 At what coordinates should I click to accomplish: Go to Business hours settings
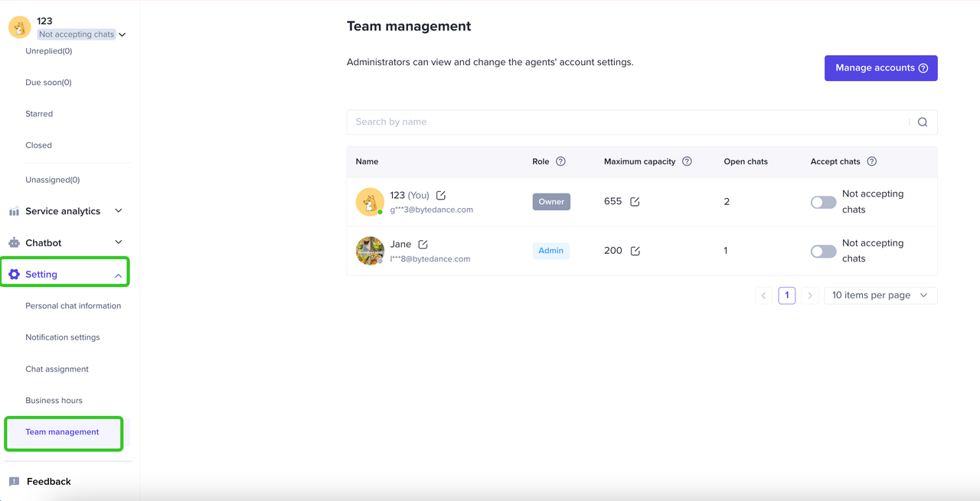(54, 400)
